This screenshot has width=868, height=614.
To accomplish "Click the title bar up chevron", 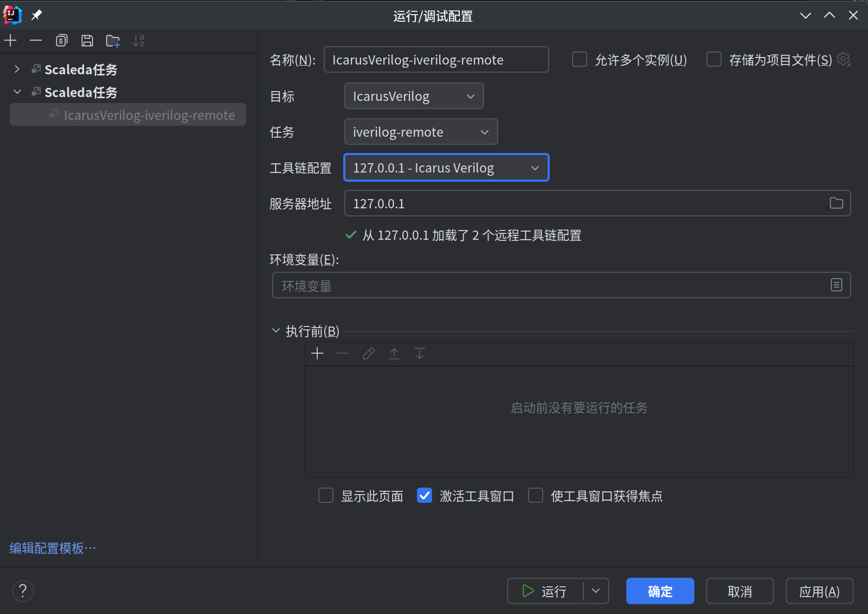I will 830,15.
